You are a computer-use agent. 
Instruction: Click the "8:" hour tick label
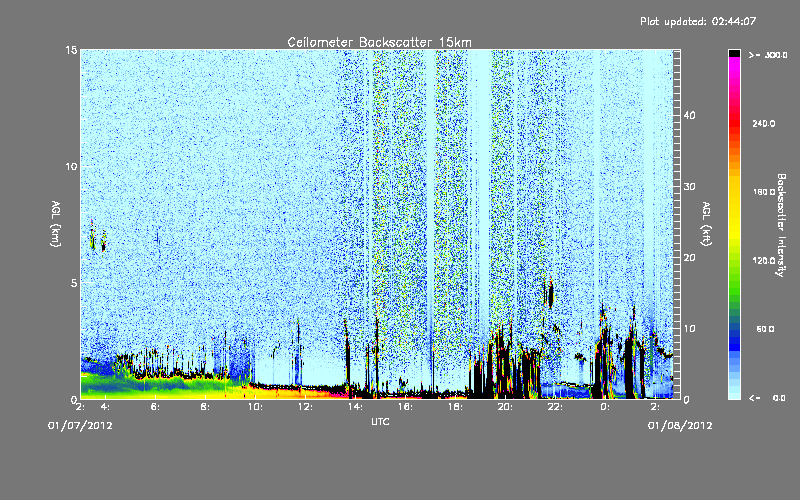click(x=205, y=407)
